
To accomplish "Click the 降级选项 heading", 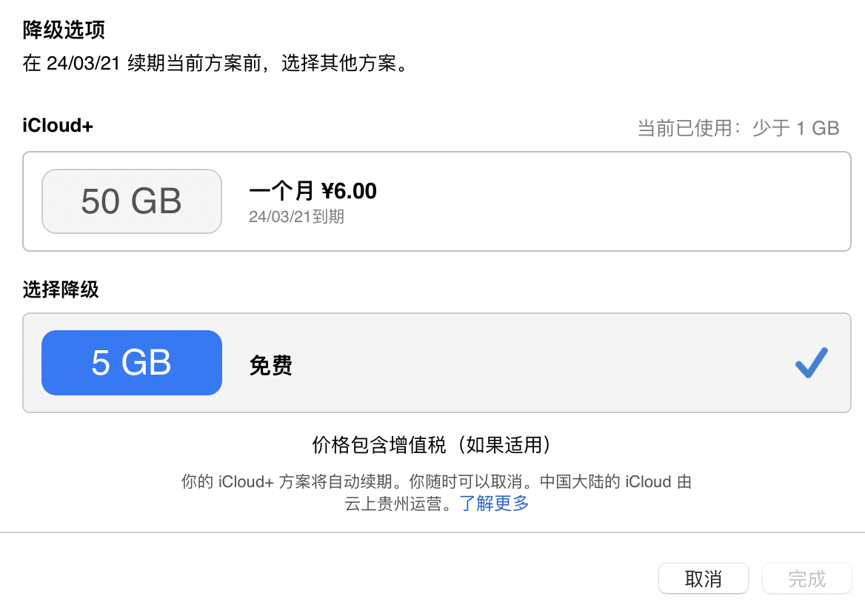I will [x=64, y=30].
